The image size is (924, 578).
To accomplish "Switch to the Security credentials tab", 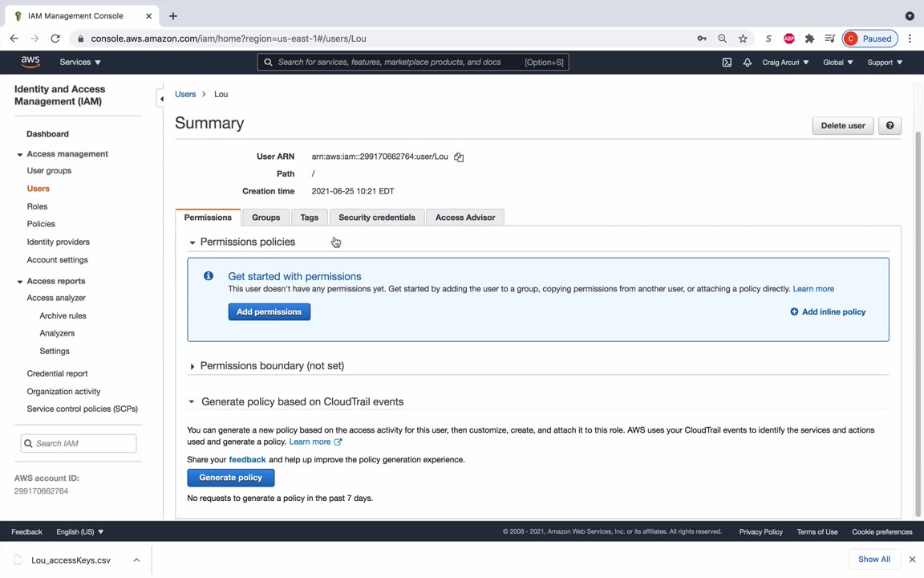I will [x=377, y=217].
